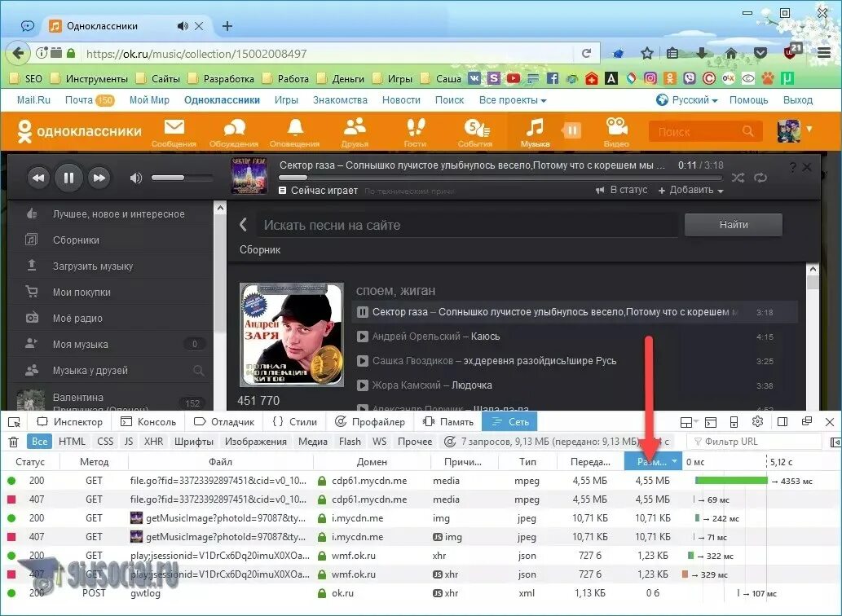Skip to the previous track
Viewport: 842px width, 616px height.
pyautogui.click(x=38, y=178)
